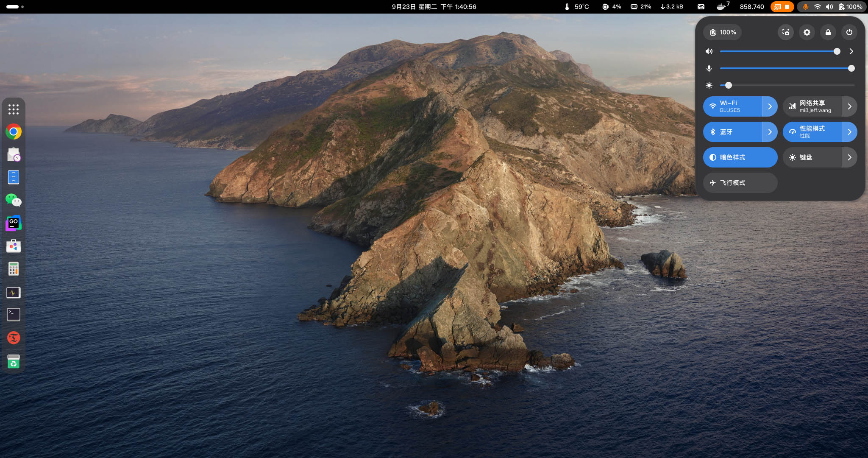Disable dark style (暗色样式)
The height and width of the screenshot is (458, 868).
click(740, 157)
